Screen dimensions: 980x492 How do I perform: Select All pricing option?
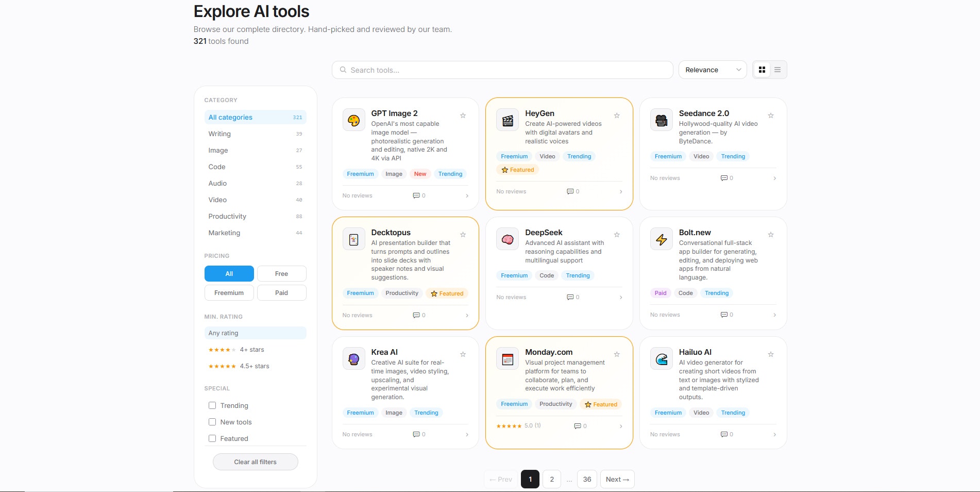point(229,274)
